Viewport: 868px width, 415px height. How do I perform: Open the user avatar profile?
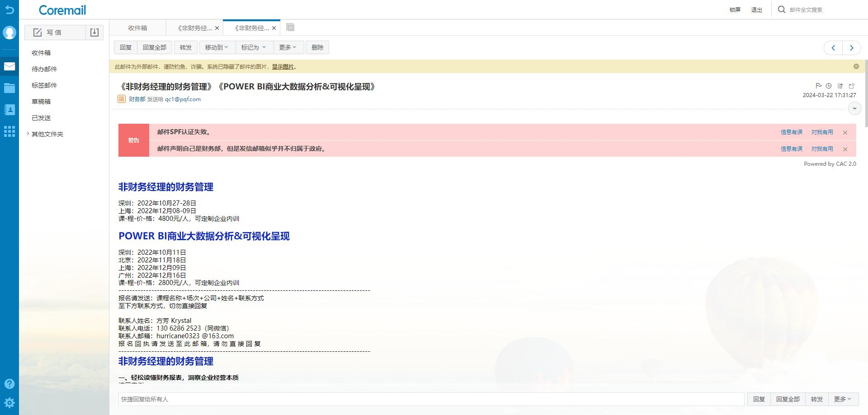point(9,33)
